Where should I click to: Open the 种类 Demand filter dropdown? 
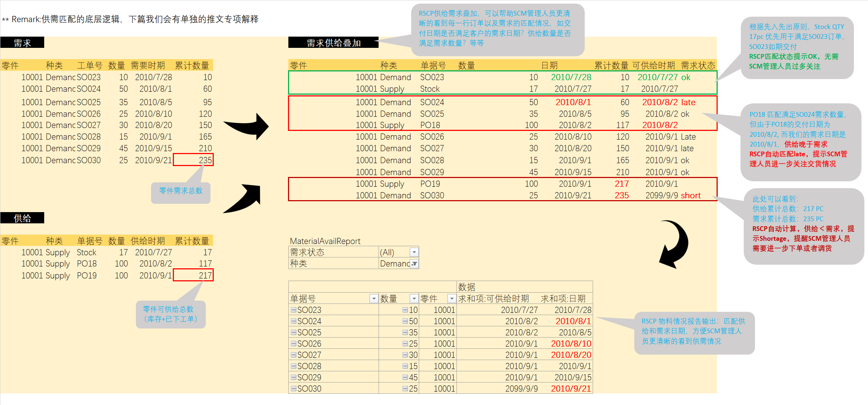point(414,264)
